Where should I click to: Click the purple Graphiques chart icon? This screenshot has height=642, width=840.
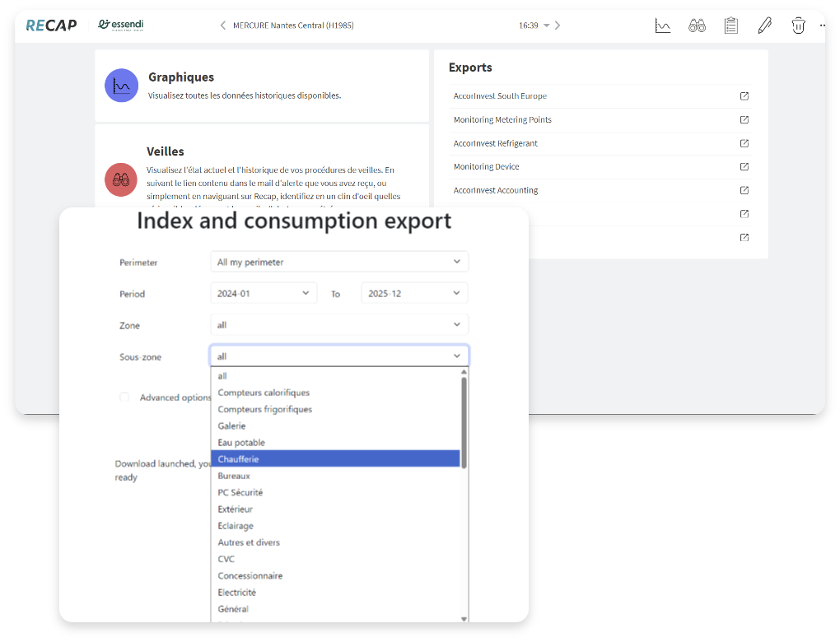point(121,86)
